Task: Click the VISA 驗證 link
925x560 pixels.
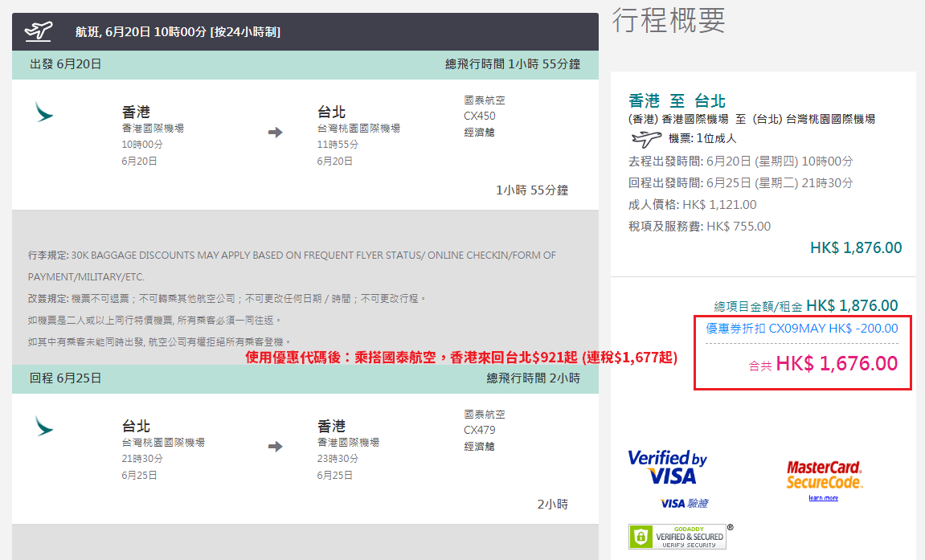Action: [685, 504]
